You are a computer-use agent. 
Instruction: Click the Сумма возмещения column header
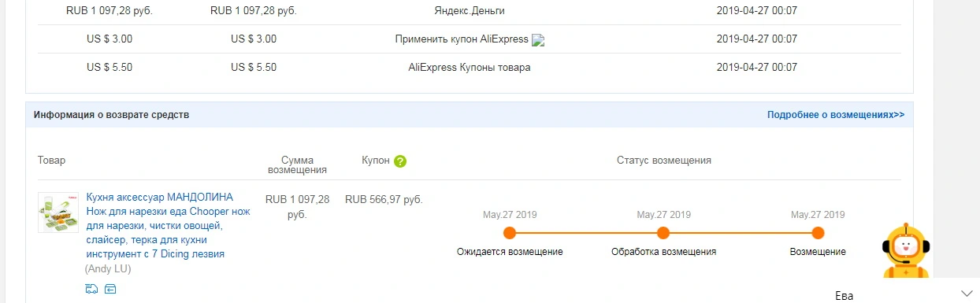click(297, 165)
